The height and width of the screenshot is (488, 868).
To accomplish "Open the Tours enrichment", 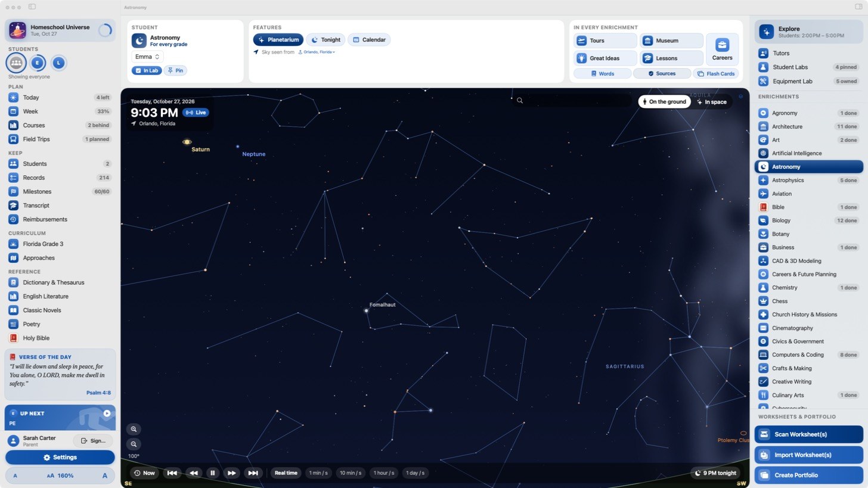I will [605, 41].
